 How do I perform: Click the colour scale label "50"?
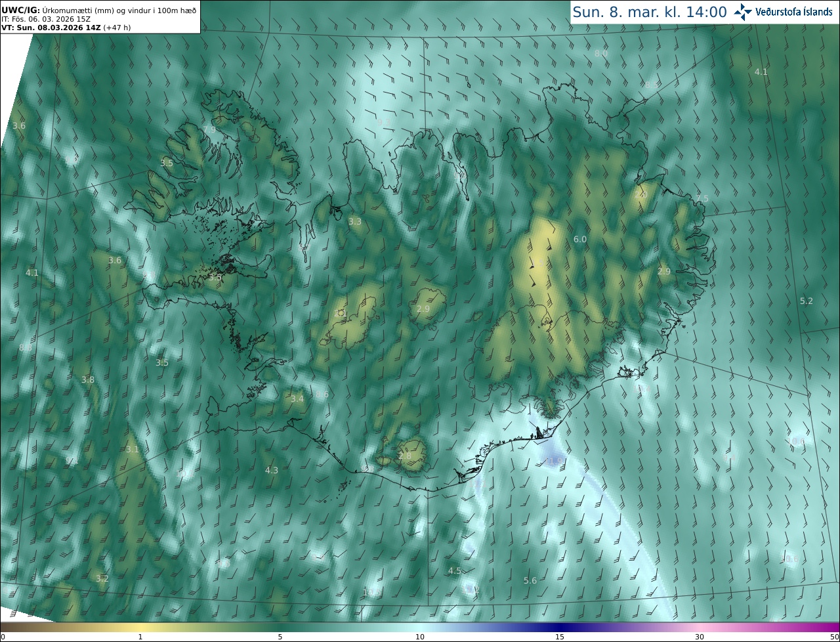click(834, 637)
